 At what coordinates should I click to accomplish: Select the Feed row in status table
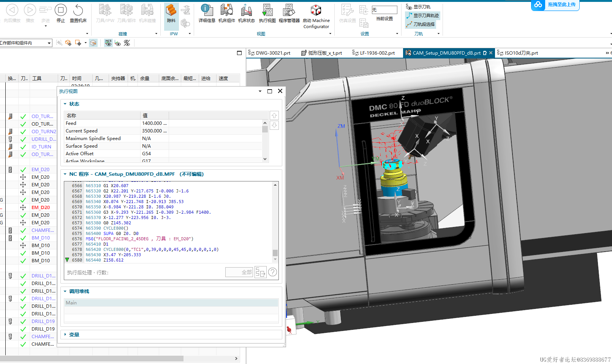[163, 123]
